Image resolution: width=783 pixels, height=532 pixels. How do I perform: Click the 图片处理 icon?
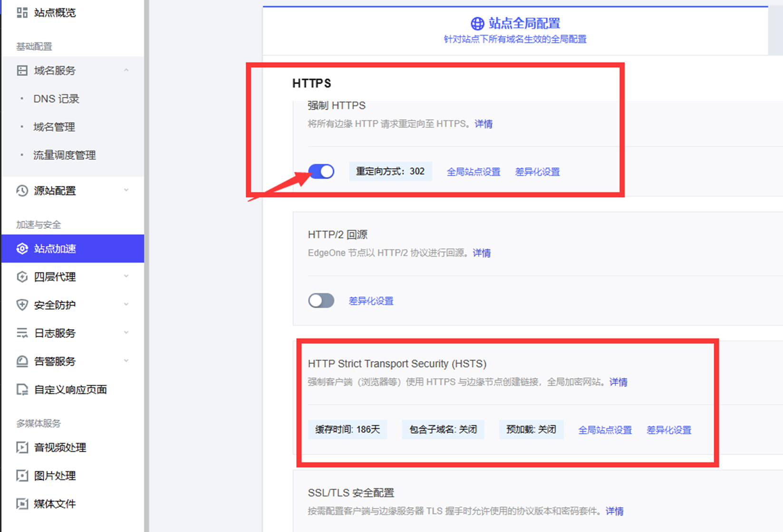click(22, 475)
